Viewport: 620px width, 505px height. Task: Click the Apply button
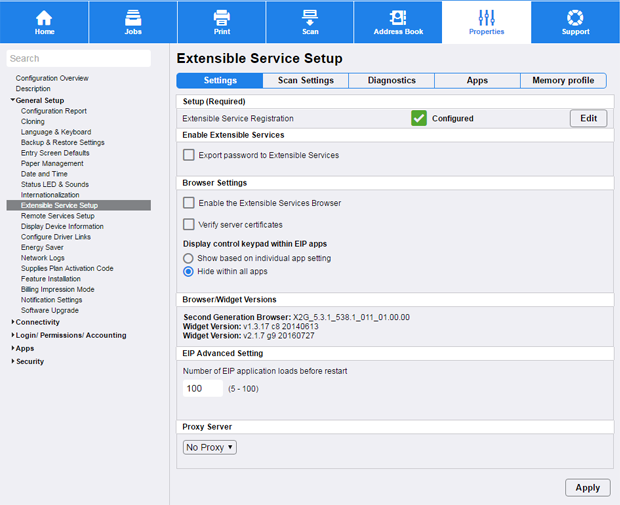587,487
